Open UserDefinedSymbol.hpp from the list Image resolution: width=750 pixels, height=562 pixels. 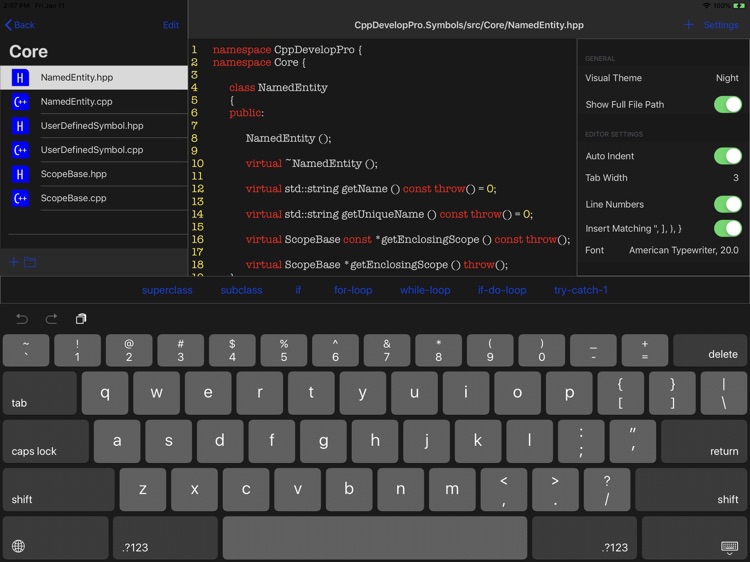pos(94,126)
